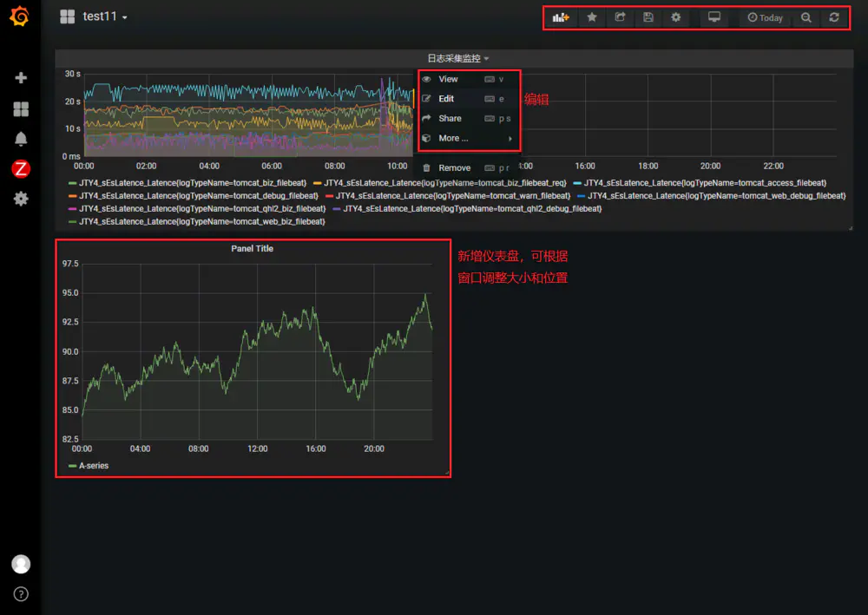Star the dashboard as favorite
868x615 pixels.
592,17
